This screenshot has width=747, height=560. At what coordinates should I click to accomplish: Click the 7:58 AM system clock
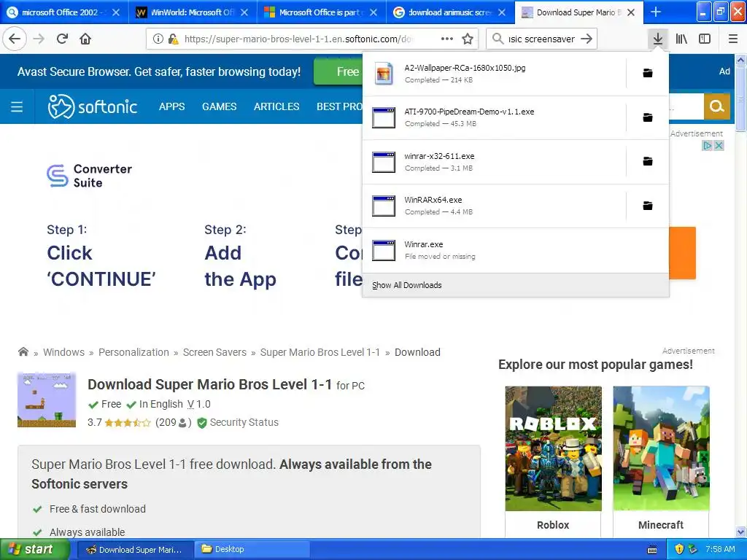click(x=720, y=549)
